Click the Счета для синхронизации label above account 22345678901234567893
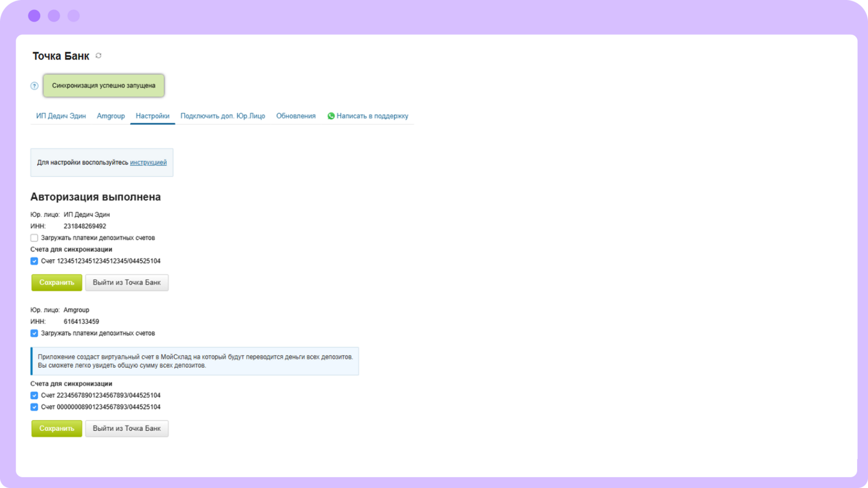This screenshot has height=488, width=868. pos(71,384)
